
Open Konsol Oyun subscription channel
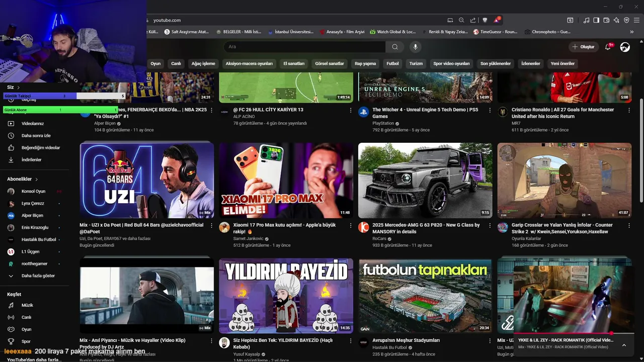(x=33, y=192)
